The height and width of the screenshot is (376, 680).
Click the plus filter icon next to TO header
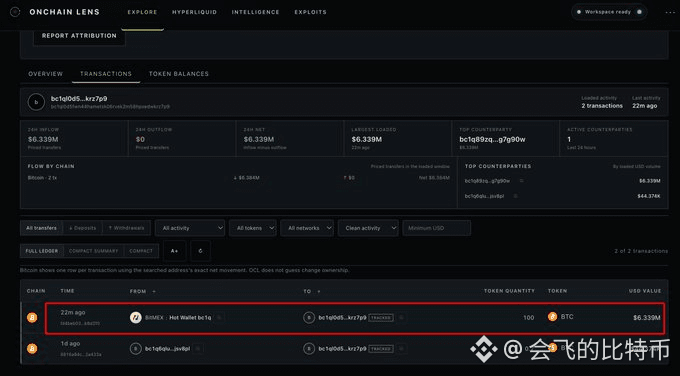(319, 291)
